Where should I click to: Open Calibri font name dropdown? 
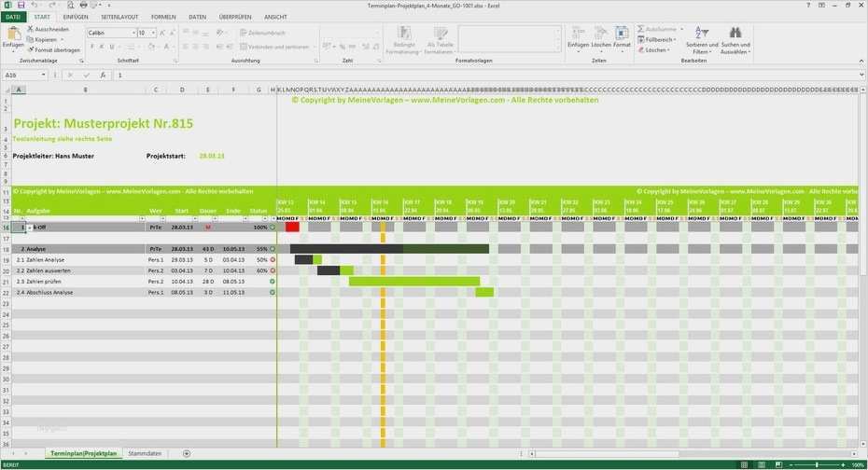(x=133, y=34)
